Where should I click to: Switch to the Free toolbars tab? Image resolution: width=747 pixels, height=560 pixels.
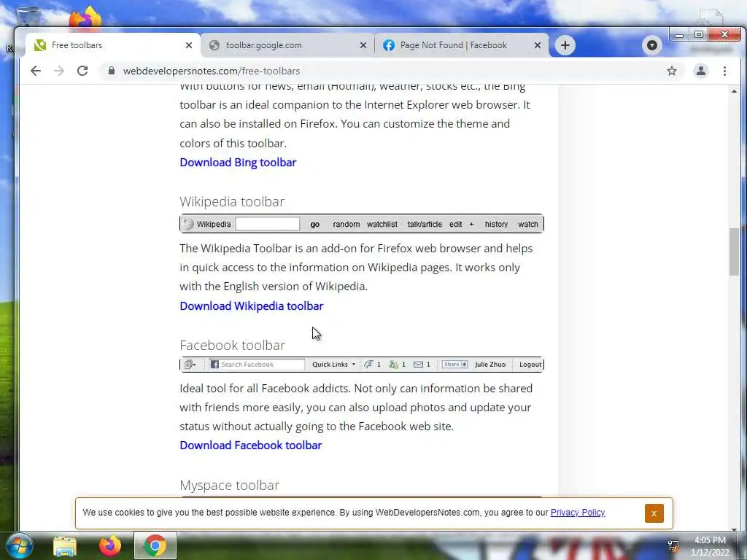click(x=113, y=45)
